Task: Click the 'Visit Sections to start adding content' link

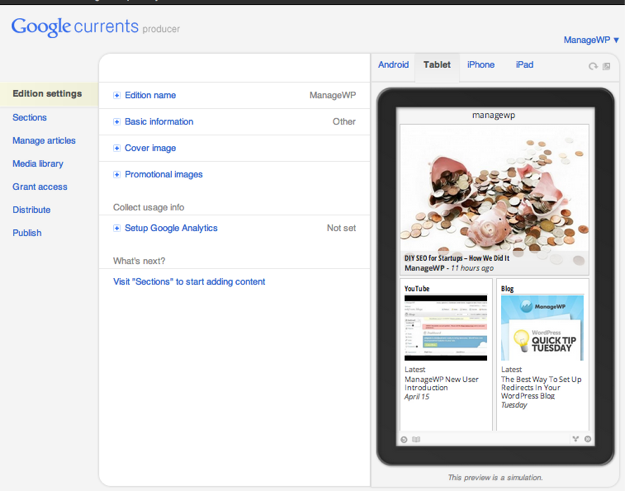Action: [189, 282]
